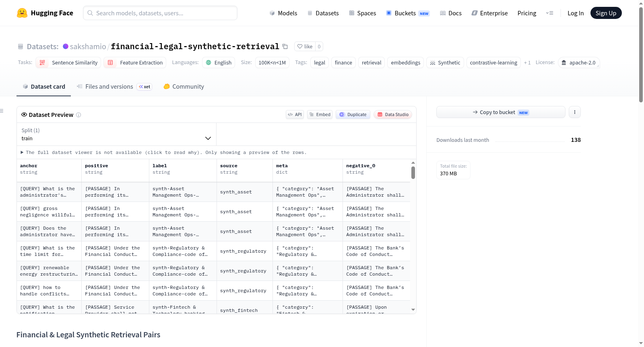Click the '[QUERY] renewable energy restructuring' cell
Viewport: 644px width, 347px height.
tap(49, 271)
